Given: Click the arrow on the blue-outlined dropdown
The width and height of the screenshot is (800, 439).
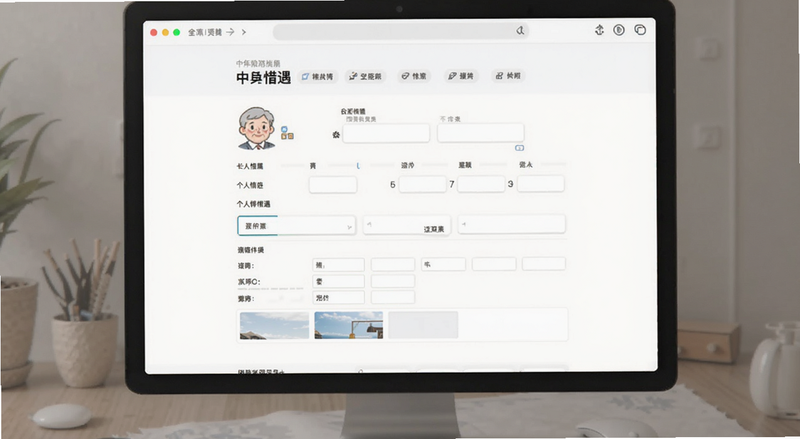Looking at the screenshot, I should click(x=349, y=227).
